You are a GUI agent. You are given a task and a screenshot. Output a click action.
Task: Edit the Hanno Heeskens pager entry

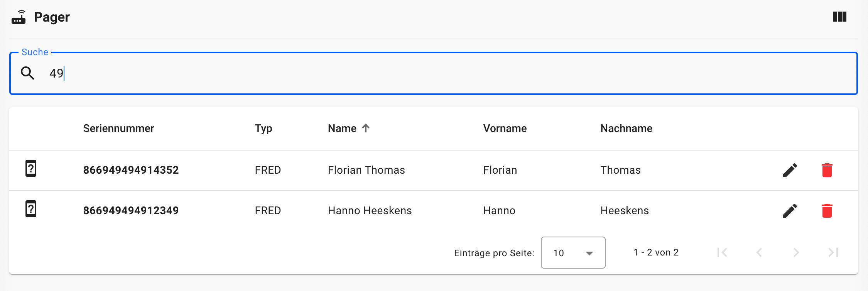(790, 211)
